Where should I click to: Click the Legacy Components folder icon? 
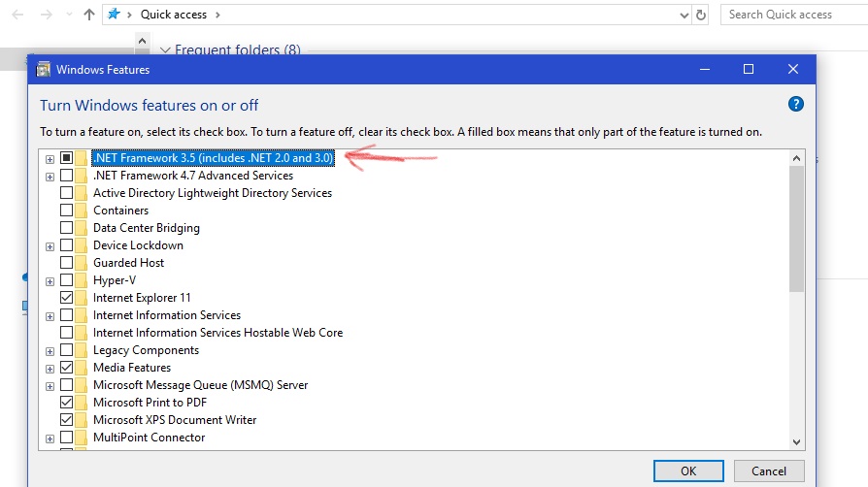[82, 350]
